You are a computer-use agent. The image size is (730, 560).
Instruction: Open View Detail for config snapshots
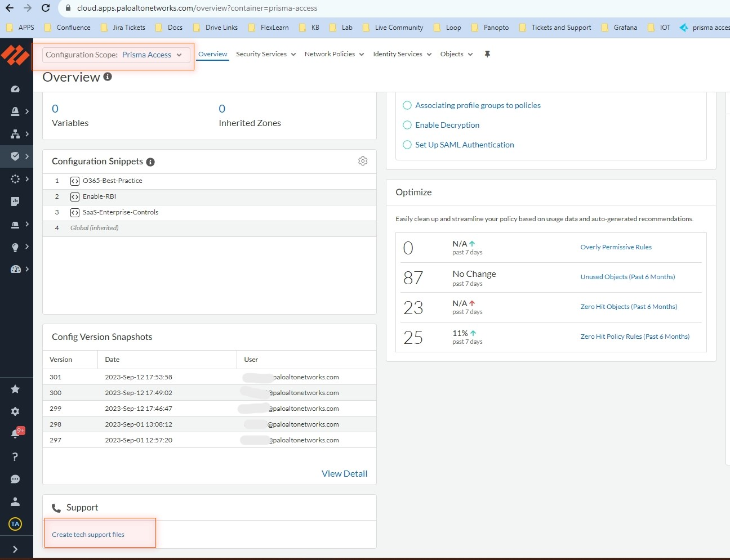[x=344, y=474]
